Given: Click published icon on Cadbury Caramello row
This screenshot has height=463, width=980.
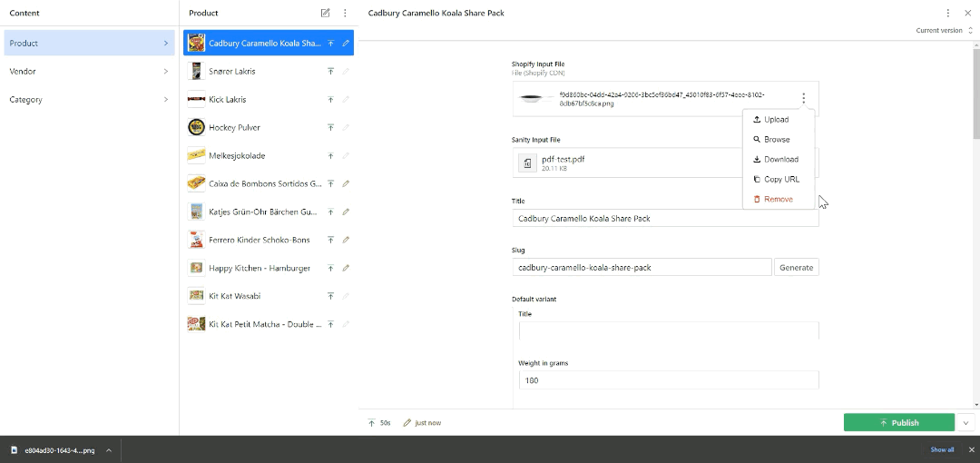Looking at the screenshot, I should point(330,44).
